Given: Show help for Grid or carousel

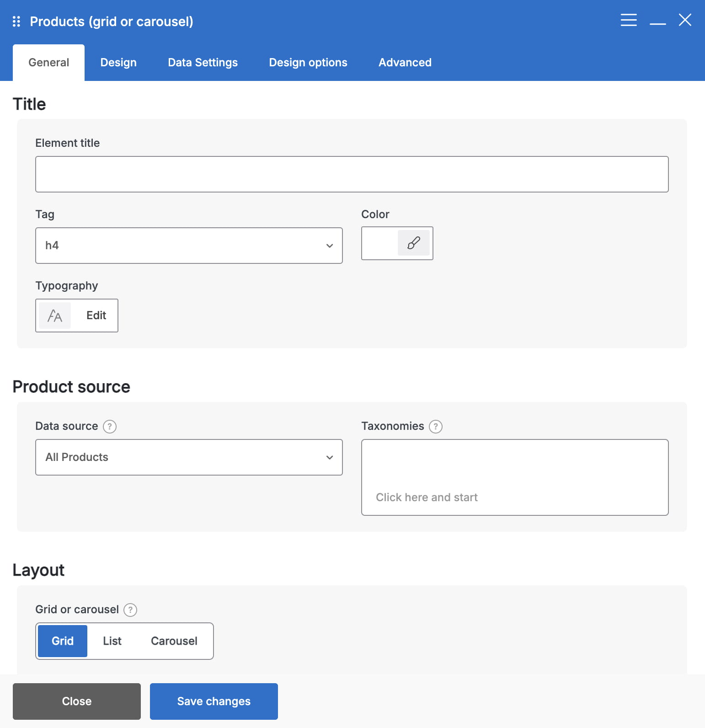Looking at the screenshot, I should [x=130, y=610].
